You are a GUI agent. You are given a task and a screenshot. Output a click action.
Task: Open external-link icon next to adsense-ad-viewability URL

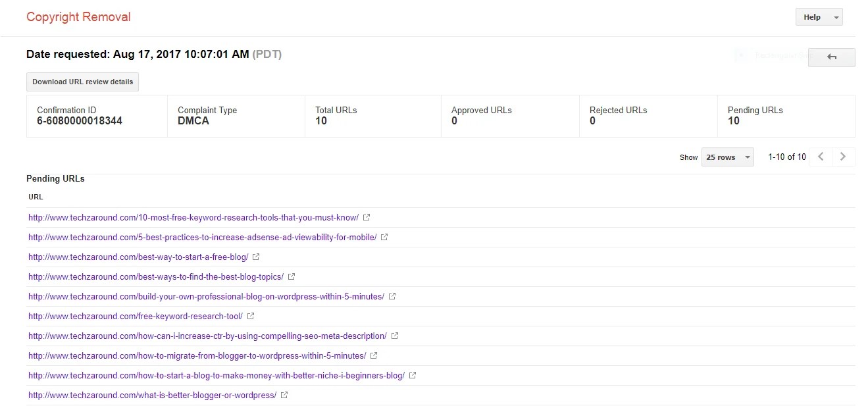click(x=384, y=237)
